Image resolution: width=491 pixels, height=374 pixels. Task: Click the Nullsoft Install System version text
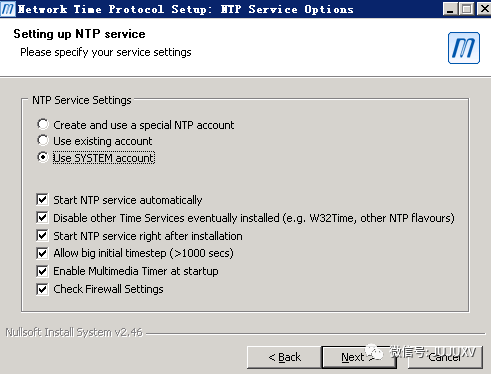74,332
